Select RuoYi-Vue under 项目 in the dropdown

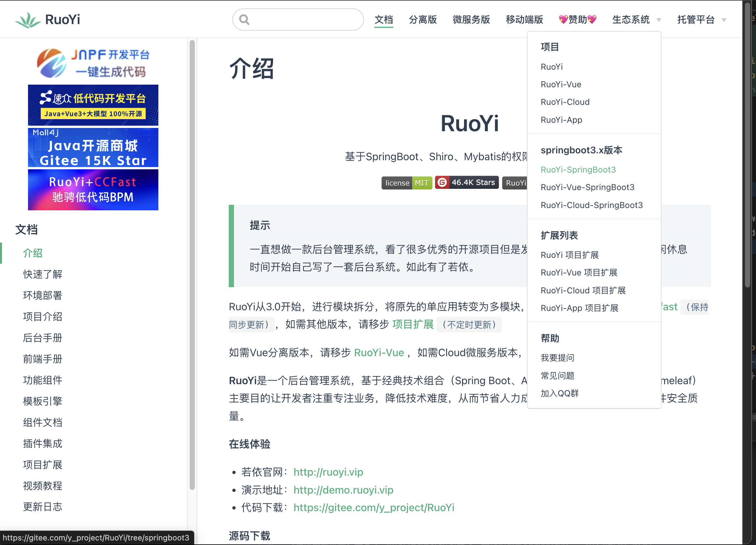click(x=561, y=84)
